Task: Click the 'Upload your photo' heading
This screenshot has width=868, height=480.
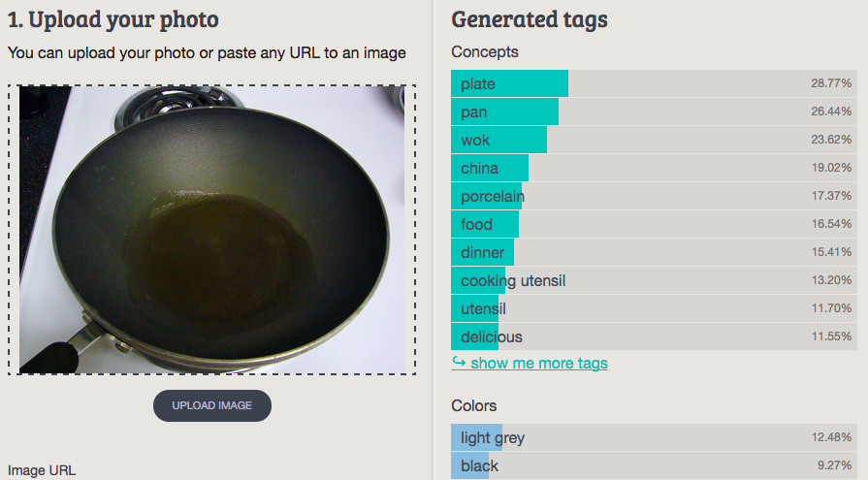Action: point(113,18)
